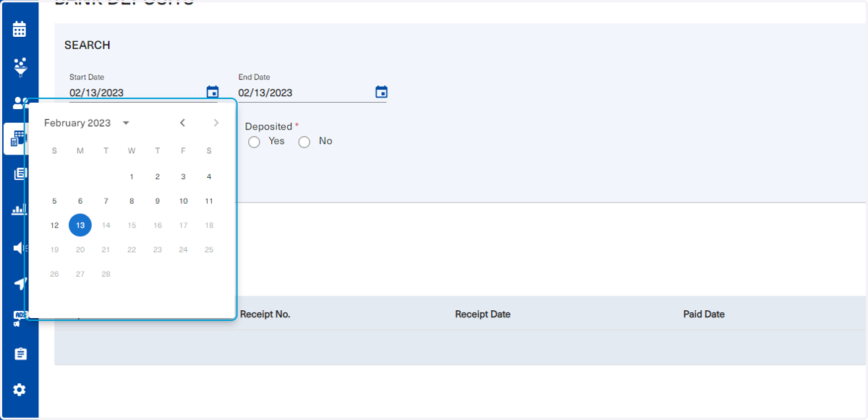Click the Receipt No. column header

tap(265, 314)
